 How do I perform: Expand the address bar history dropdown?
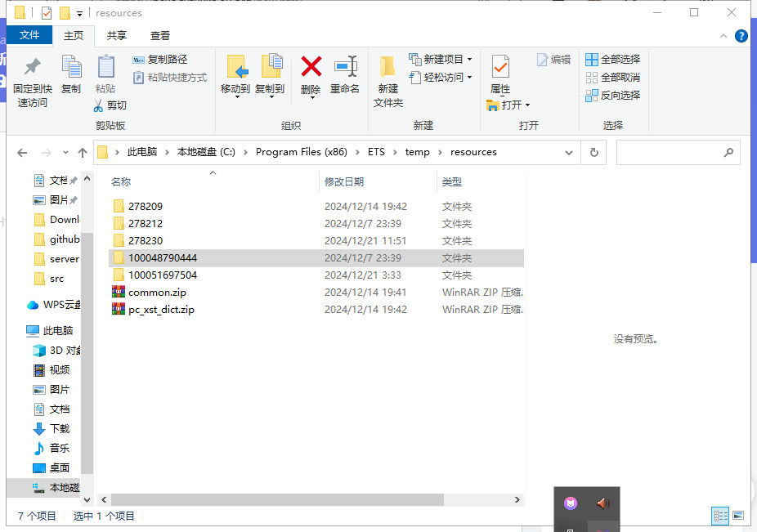569,153
